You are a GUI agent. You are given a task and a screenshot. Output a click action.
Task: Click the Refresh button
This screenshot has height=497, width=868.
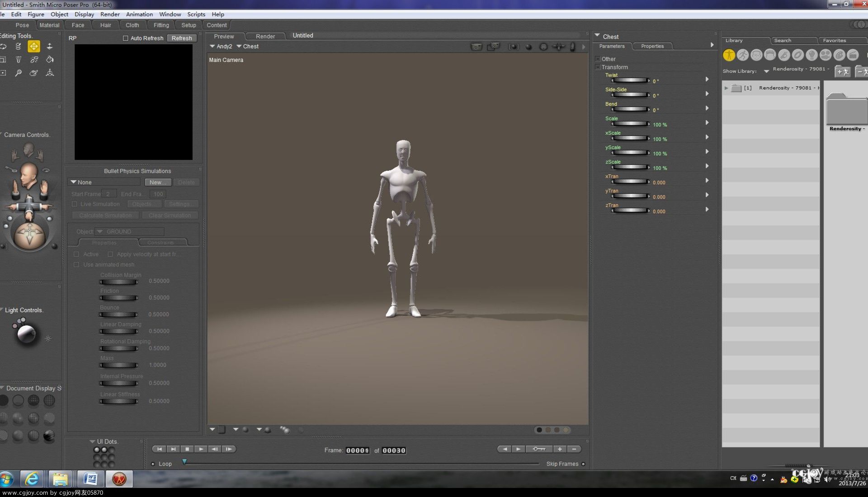(182, 38)
